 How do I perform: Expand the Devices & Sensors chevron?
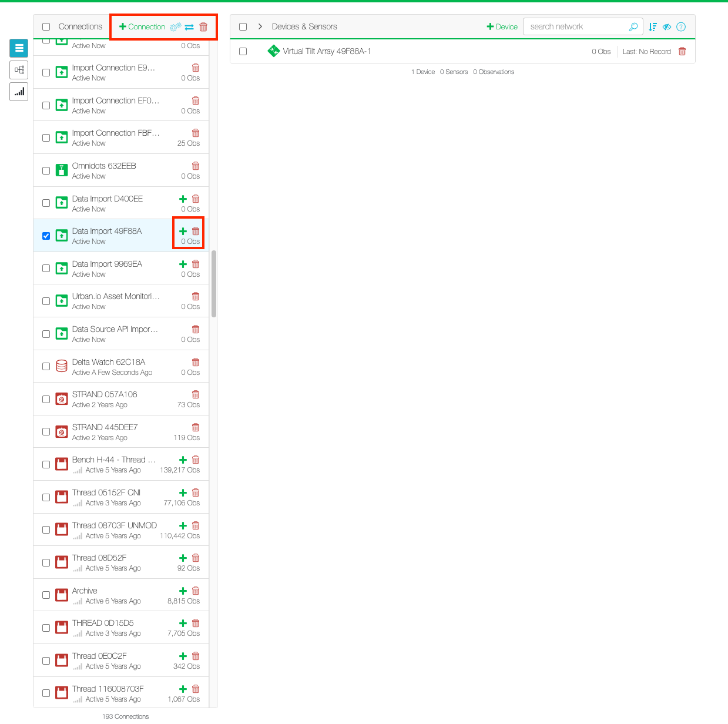[260, 26]
